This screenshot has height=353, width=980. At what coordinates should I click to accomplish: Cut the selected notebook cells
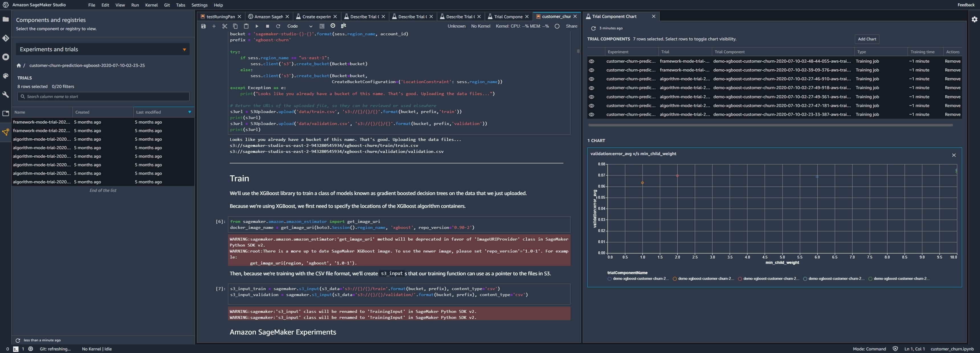point(225,26)
